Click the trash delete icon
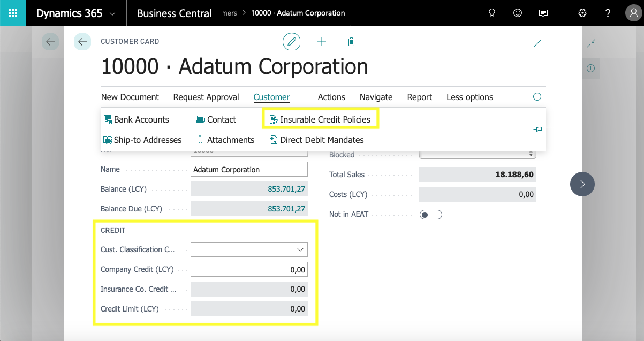 351,42
